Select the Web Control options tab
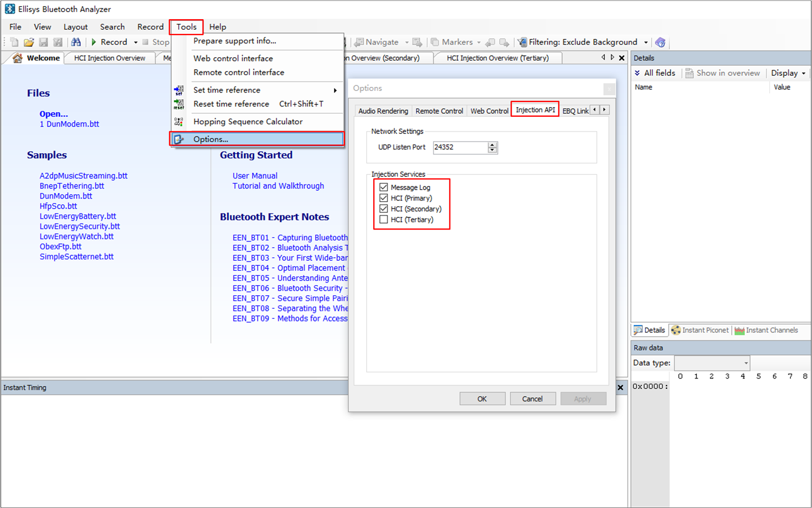This screenshot has width=812, height=508. 489,111
